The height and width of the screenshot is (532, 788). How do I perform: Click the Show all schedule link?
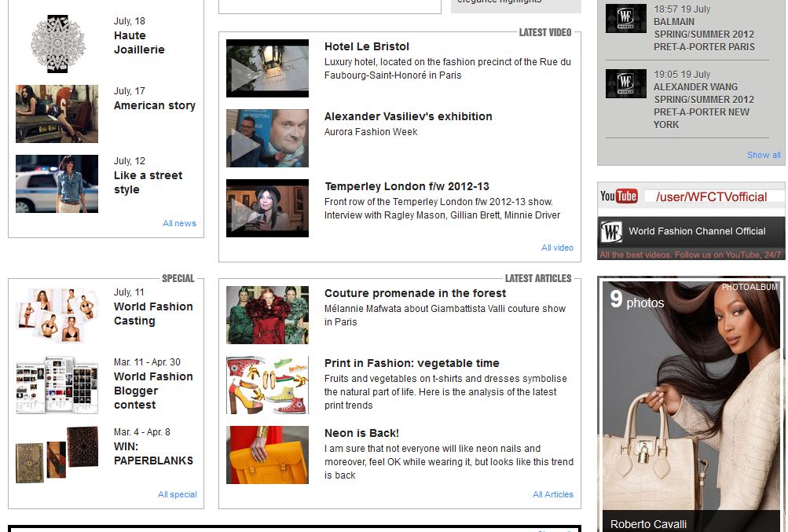pyautogui.click(x=764, y=155)
